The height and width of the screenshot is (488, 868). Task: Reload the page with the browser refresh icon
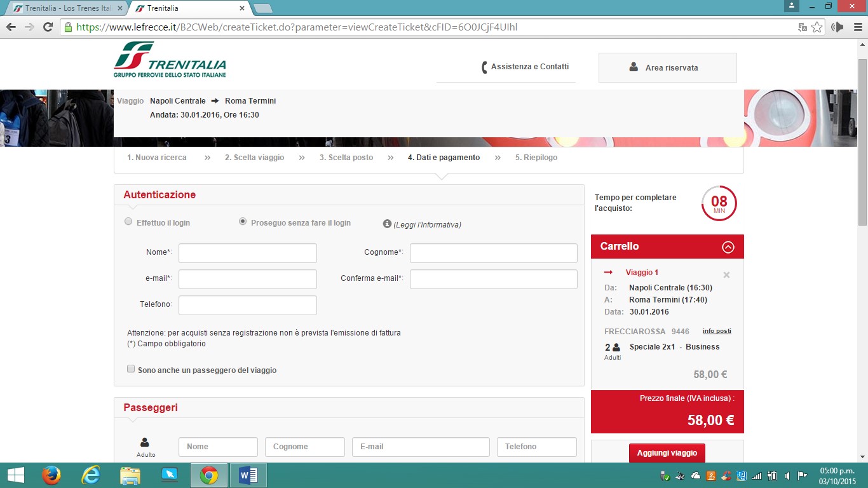(48, 27)
